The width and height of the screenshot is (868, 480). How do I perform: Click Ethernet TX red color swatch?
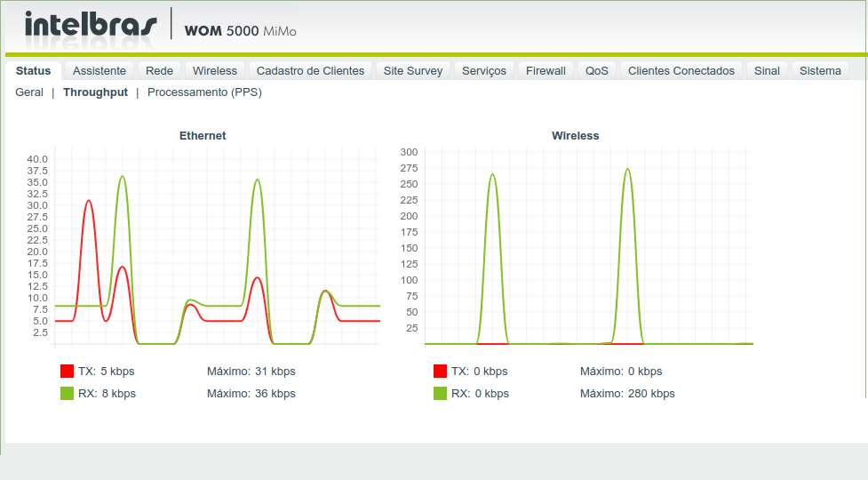click(x=67, y=371)
